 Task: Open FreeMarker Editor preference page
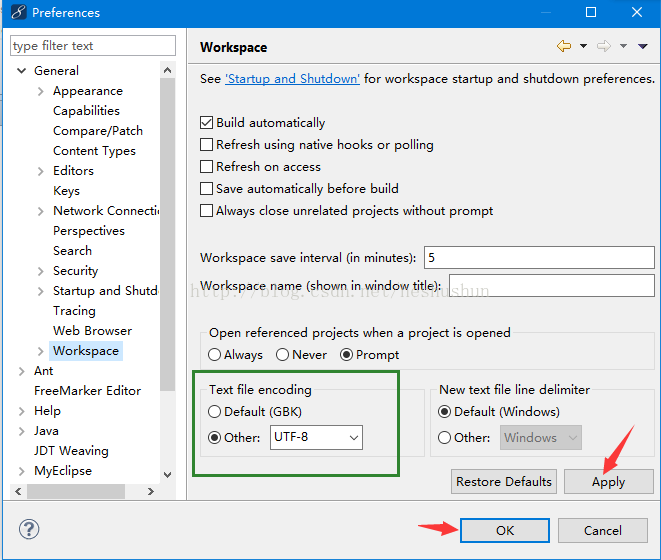pyautogui.click(x=87, y=391)
